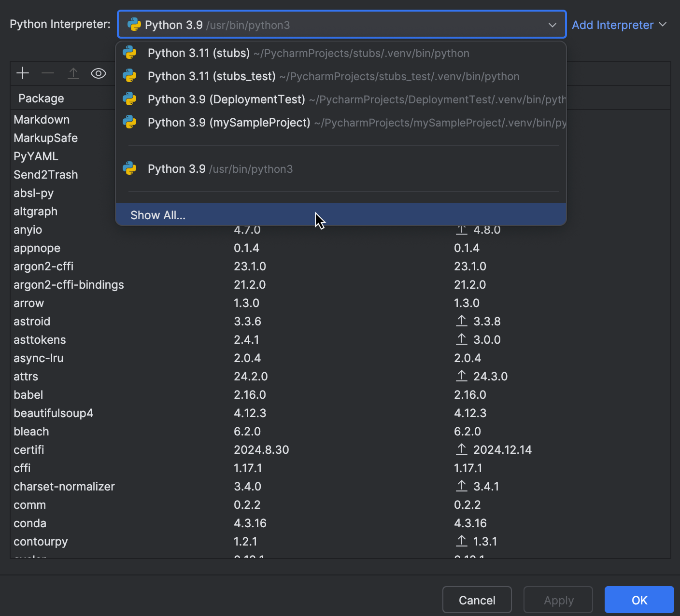Screen dimensions: 680x616
Task: Click the Python logo beside Python 3.11 (stubs)
Action: [129, 53]
